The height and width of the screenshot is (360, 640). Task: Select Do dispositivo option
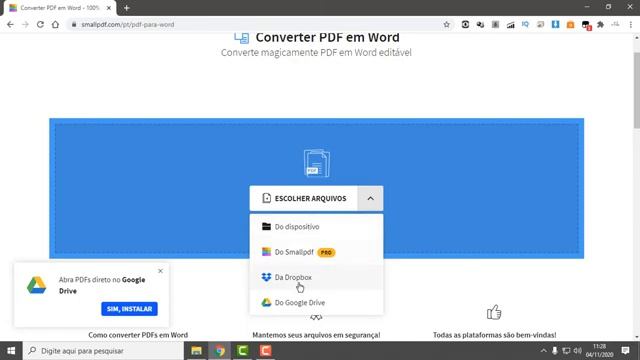[x=316, y=227]
